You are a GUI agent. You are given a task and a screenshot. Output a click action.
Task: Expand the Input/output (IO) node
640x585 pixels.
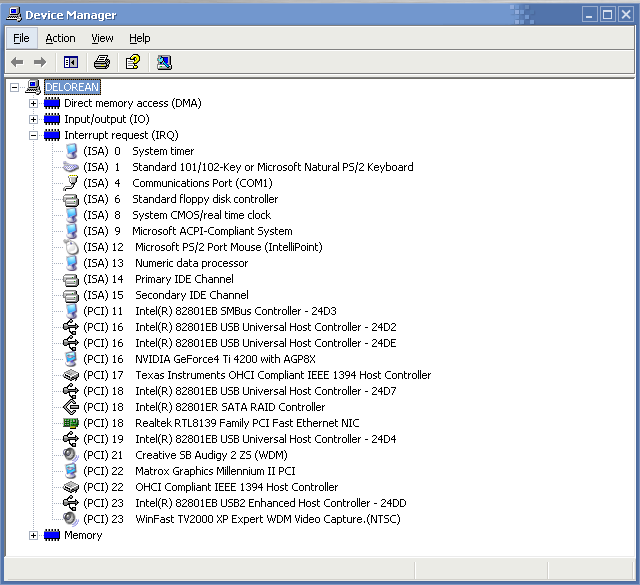[33, 119]
